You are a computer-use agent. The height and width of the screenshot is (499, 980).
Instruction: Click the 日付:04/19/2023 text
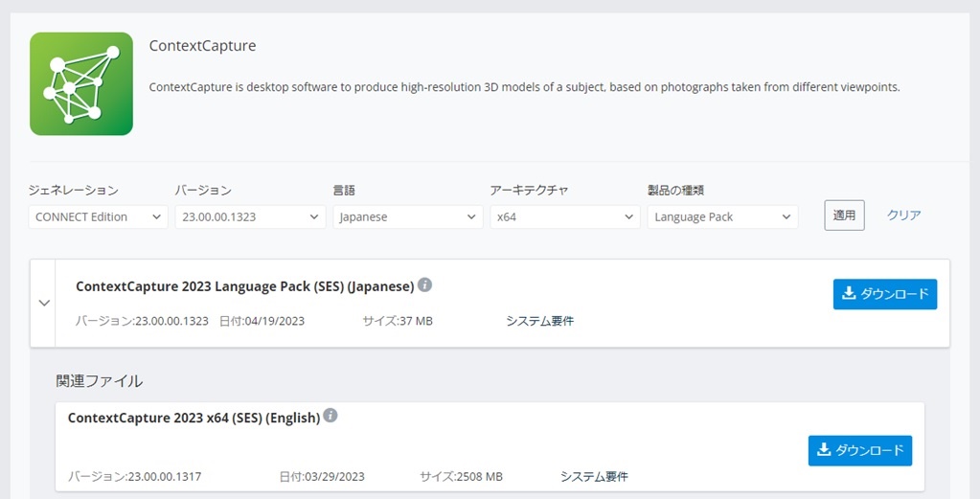[262, 321]
